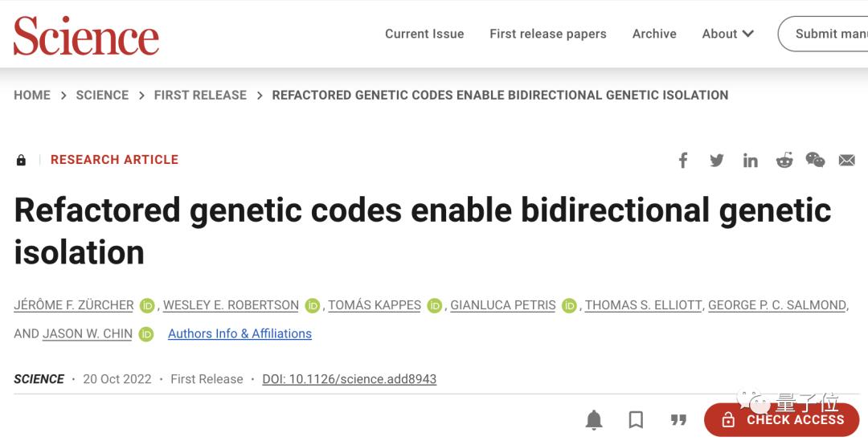
Task: Bookmark this article
Action: point(636,419)
